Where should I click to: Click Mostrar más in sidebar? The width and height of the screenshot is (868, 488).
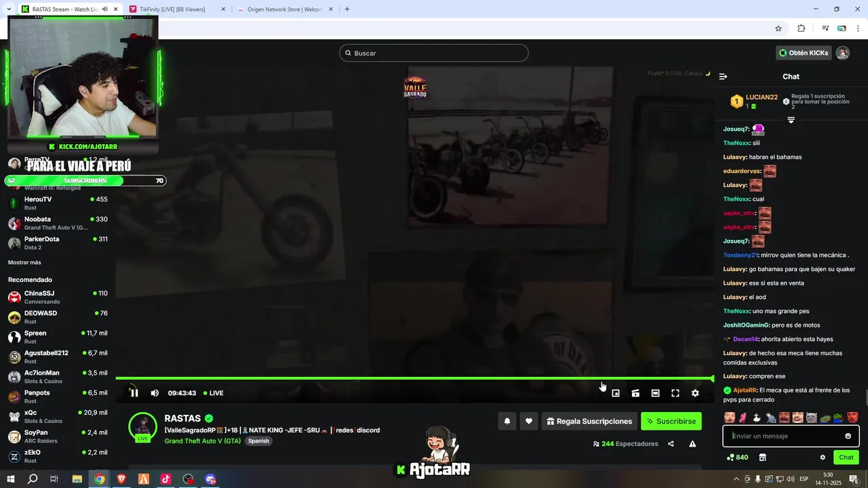24,262
